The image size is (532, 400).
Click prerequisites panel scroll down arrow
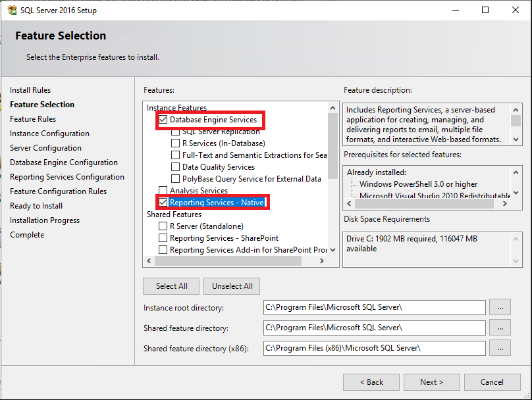point(516,193)
